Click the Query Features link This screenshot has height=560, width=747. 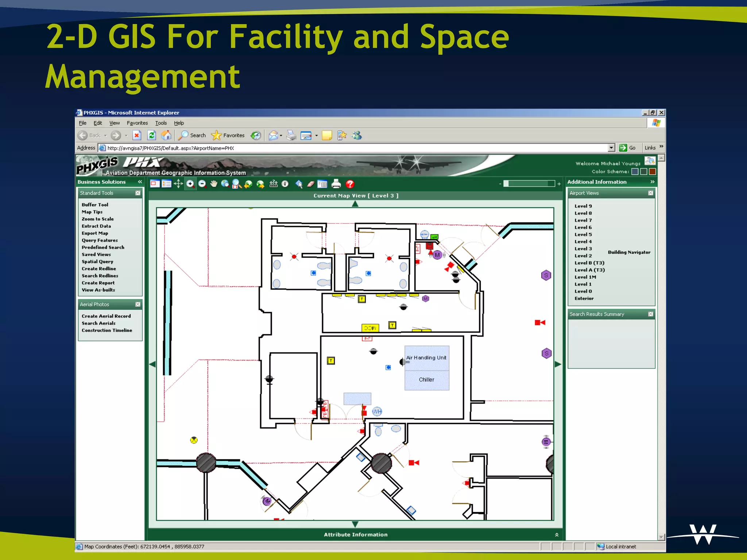pos(100,240)
